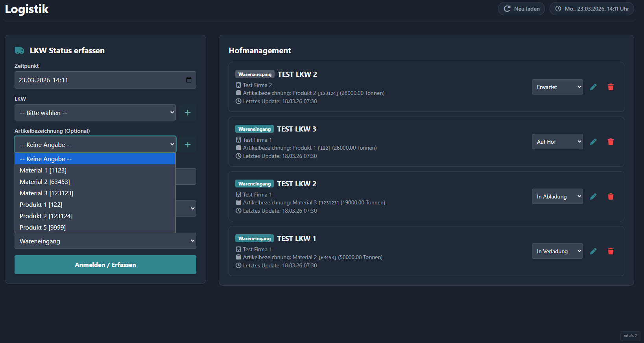Select 'Material 2 [63453]' from the list

click(45, 182)
